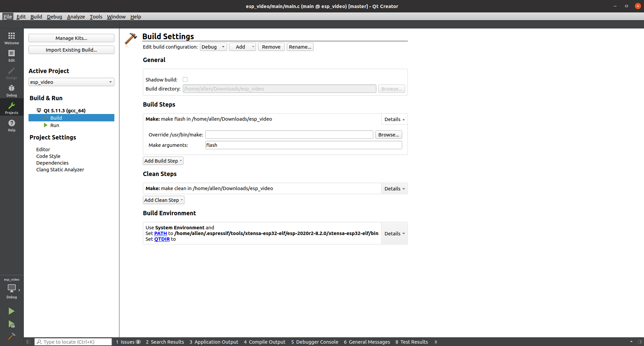
Task: Focus the Type to locate field
Action: tap(73, 342)
